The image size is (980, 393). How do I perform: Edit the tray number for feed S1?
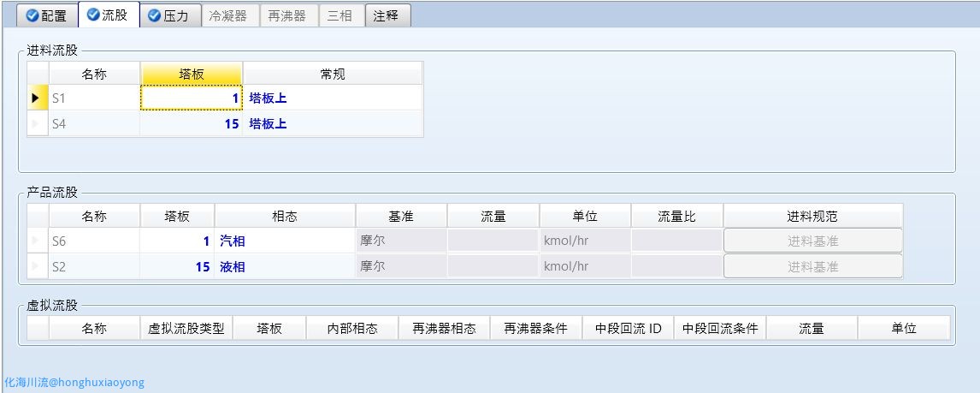[x=192, y=98]
